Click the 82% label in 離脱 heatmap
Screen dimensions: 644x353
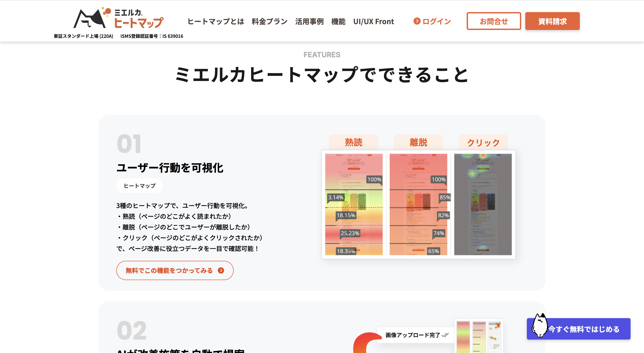click(443, 215)
